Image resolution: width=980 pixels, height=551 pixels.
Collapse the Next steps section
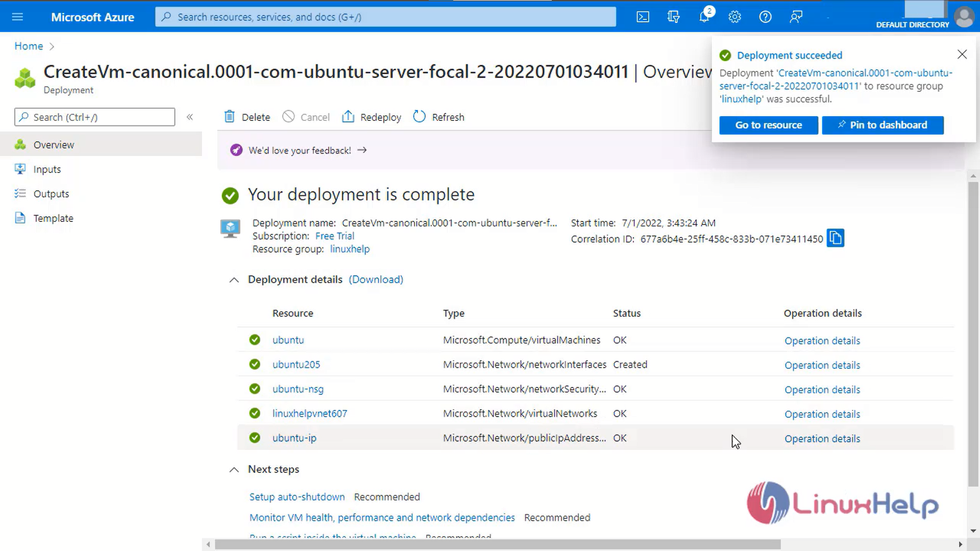(x=234, y=469)
